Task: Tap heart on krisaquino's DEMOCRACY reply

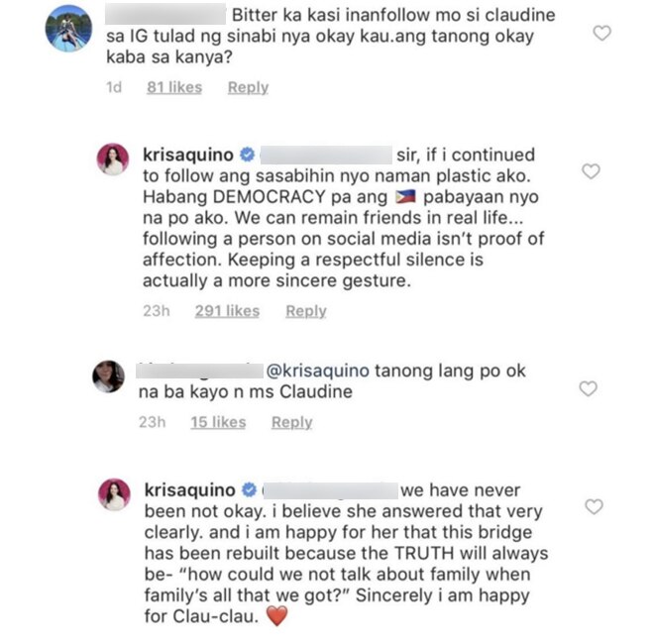Action: pos(591,171)
